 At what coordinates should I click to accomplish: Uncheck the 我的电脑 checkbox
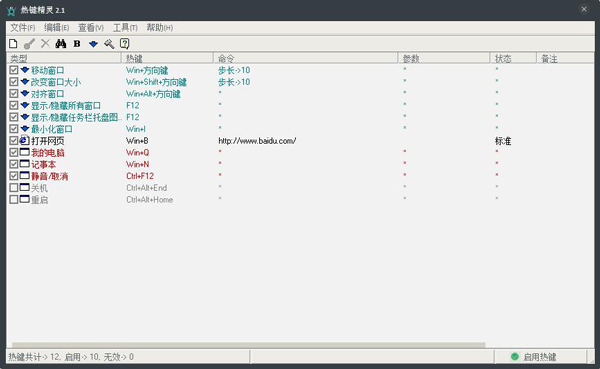click(14, 152)
